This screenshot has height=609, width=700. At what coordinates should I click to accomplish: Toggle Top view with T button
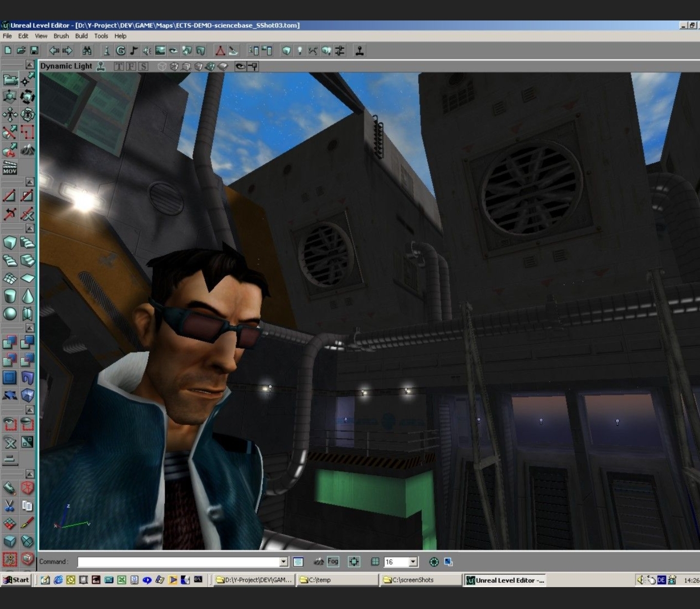[119, 66]
